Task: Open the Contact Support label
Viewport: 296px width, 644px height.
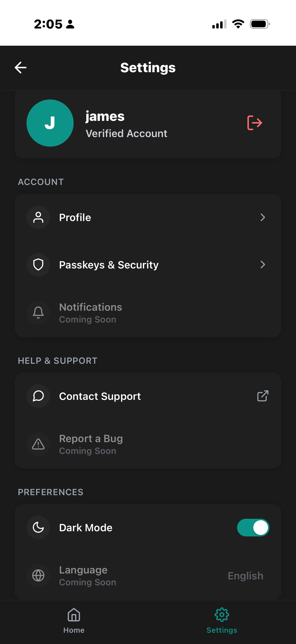Action: [100, 396]
